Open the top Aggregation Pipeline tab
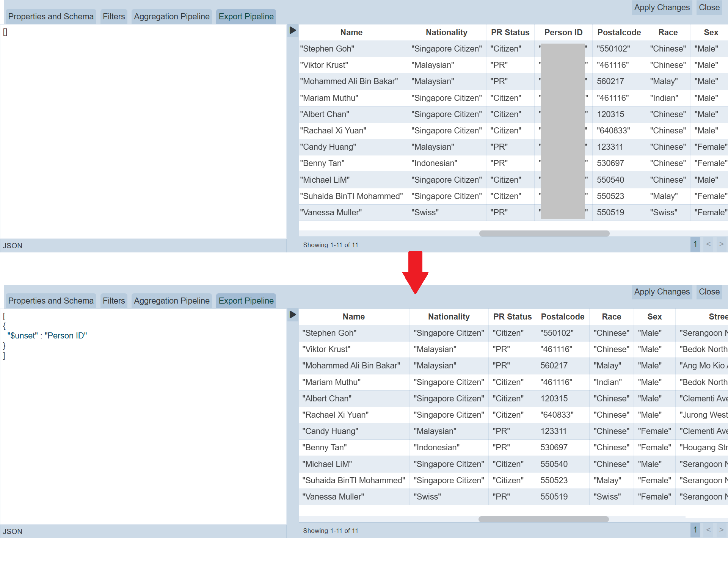Viewport: 728px width, 567px height. (171, 17)
